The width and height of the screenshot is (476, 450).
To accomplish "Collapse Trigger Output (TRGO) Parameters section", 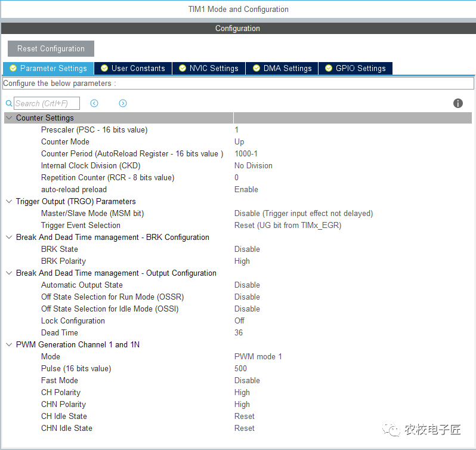I will tap(10, 201).
